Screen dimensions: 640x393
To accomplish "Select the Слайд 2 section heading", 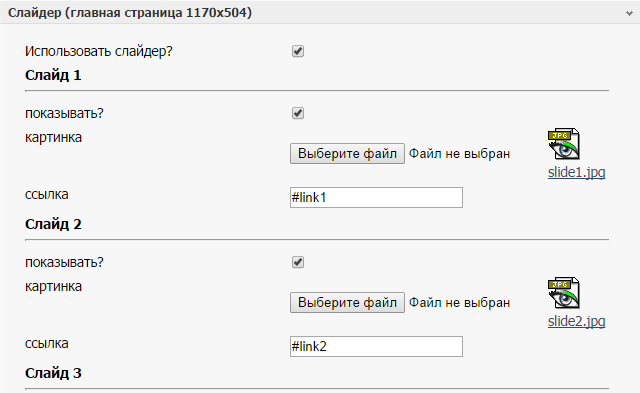I will [53, 224].
